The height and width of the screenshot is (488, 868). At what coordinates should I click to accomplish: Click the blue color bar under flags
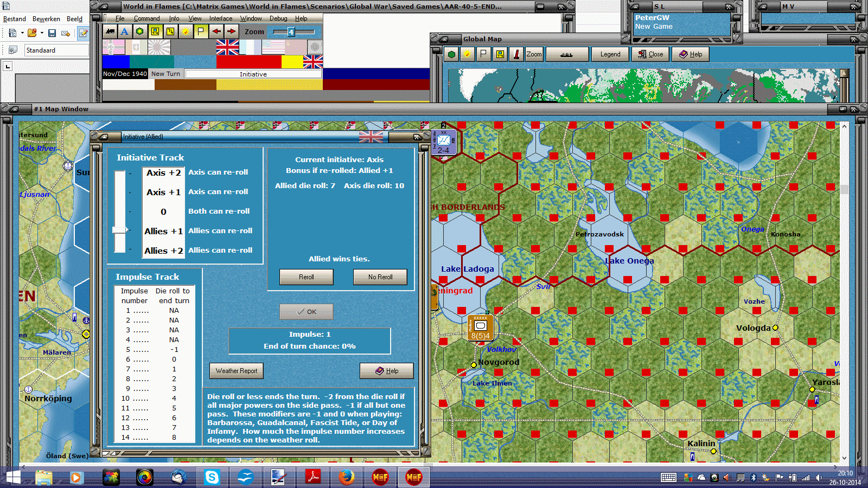pyautogui.click(x=116, y=62)
